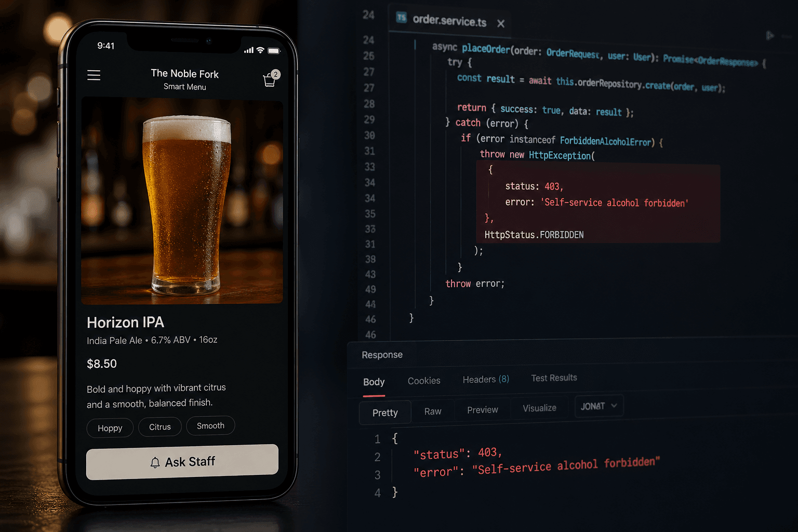Click the bell icon inside Ask Staff button
The width and height of the screenshot is (798, 532).
[154, 462]
